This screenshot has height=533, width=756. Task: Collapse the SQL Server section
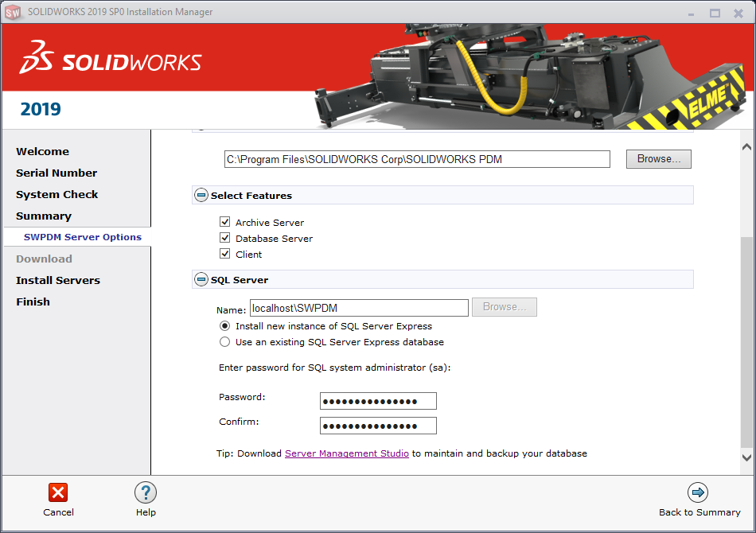tap(201, 279)
